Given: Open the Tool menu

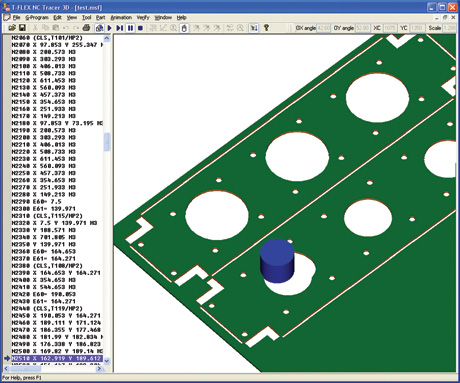Looking at the screenshot, I should (x=87, y=17).
